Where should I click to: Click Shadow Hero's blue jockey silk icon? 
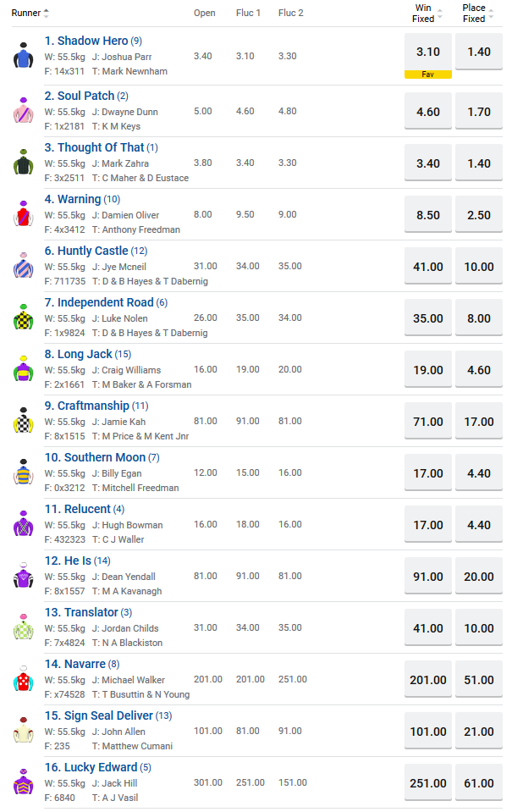(23, 56)
